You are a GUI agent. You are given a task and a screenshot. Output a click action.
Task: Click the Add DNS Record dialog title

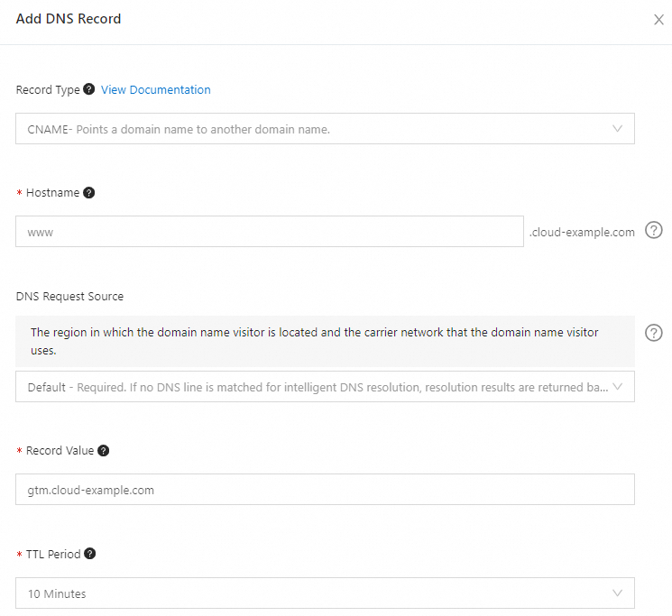click(69, 19)
